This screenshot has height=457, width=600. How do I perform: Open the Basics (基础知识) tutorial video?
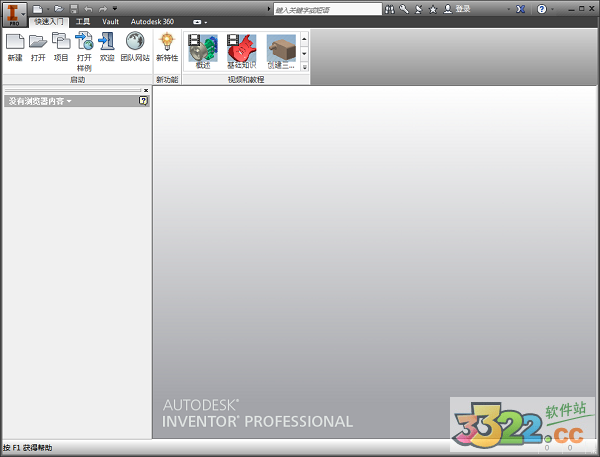(x=240, y=49)
